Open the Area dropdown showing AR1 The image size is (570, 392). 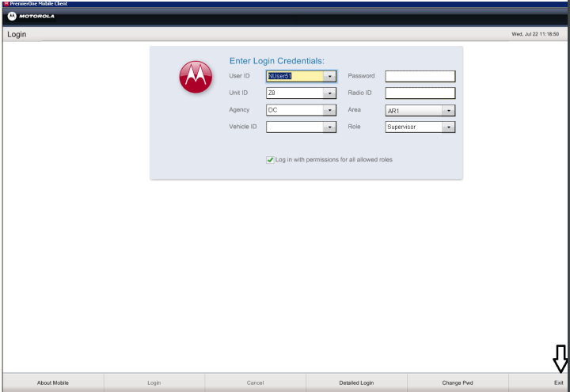(x=449, y=111)
